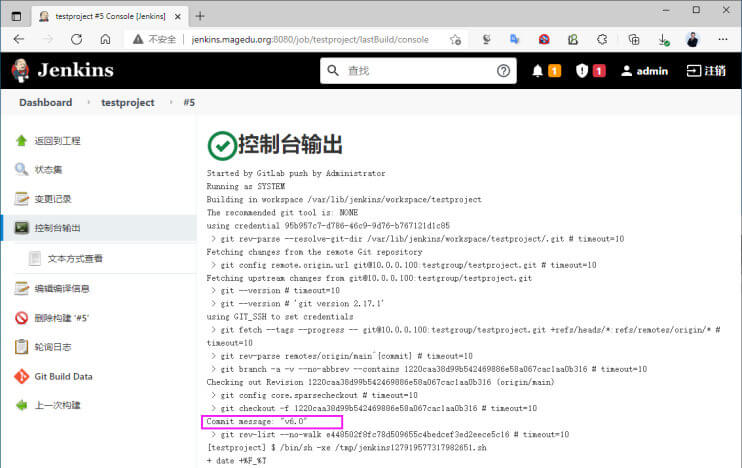742x468 pixels.
Task: Open browser collections icon
Action: pyautogui.click(x=634, y=40)
